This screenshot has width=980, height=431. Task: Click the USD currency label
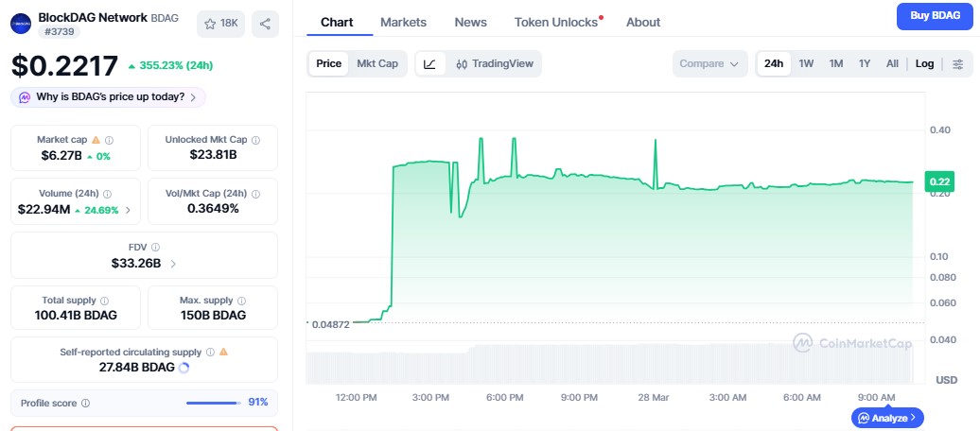pyautogui.click(x=946, y=380)
